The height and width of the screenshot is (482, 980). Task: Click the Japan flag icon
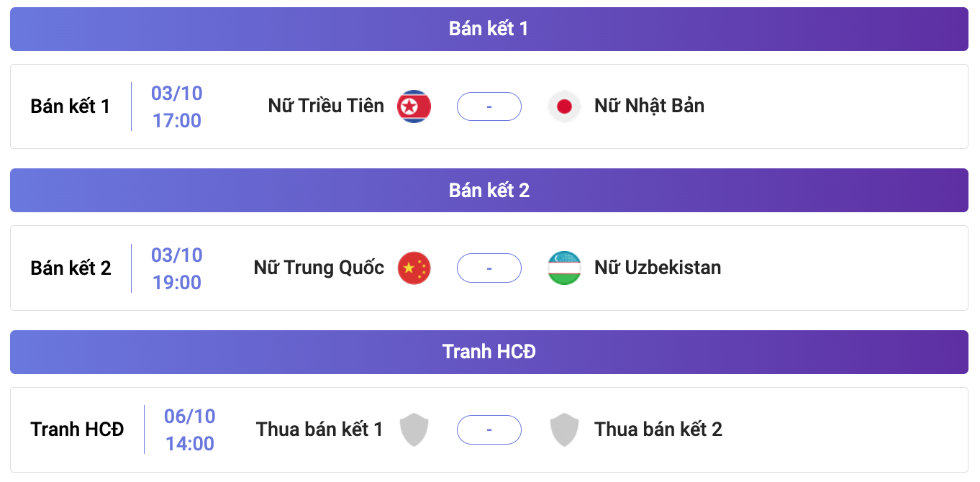click(564, 106)
